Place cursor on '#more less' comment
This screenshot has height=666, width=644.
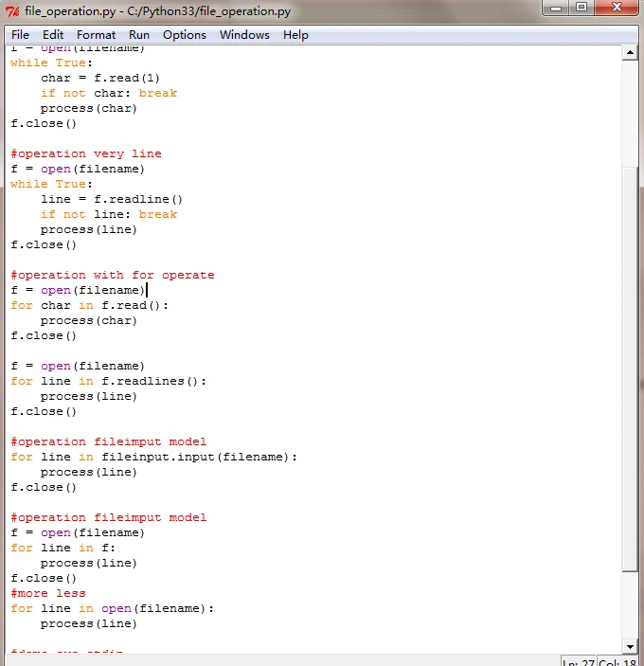coord(48,593)
